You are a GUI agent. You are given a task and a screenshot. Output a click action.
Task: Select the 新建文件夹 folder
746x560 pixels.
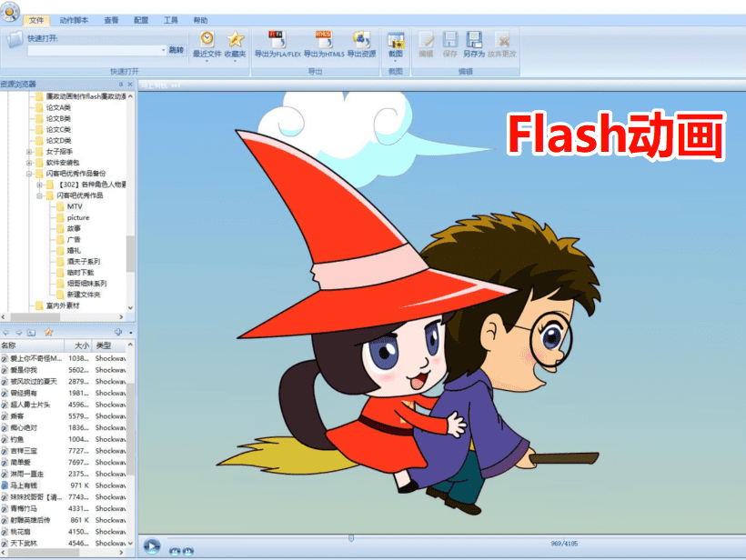coord(84,295)
